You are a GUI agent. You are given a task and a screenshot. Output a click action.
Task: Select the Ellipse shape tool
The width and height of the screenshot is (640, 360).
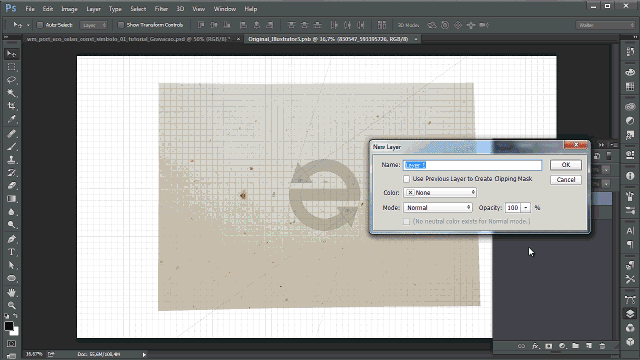[11, 278]
